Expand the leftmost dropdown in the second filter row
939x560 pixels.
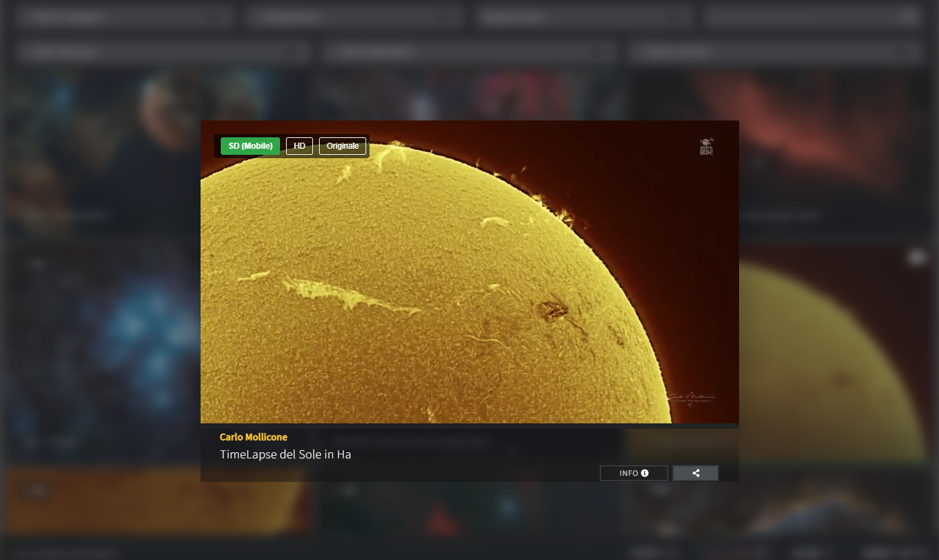point(160,52)
